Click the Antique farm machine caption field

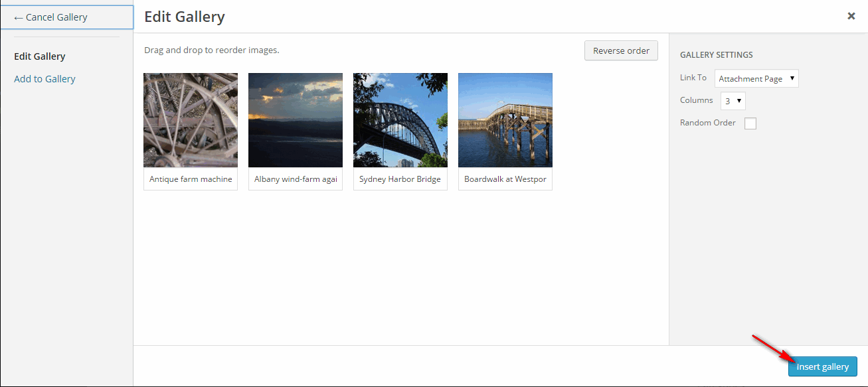tap(191, 179)
